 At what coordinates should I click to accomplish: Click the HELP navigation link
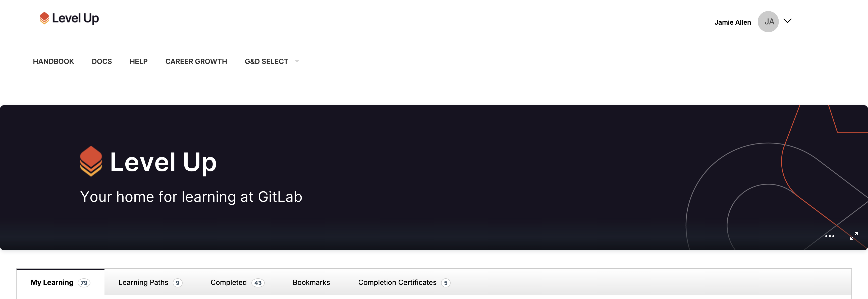[138, 60]
